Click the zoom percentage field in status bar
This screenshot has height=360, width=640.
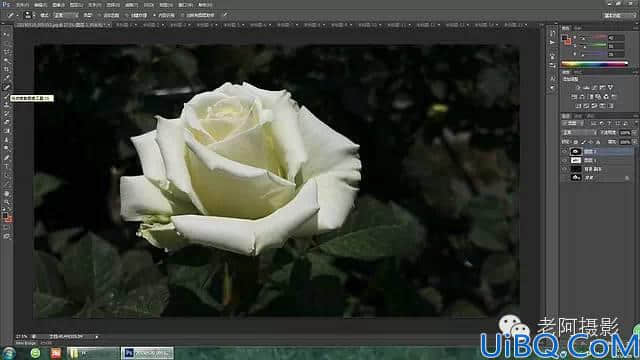(22, 337)
